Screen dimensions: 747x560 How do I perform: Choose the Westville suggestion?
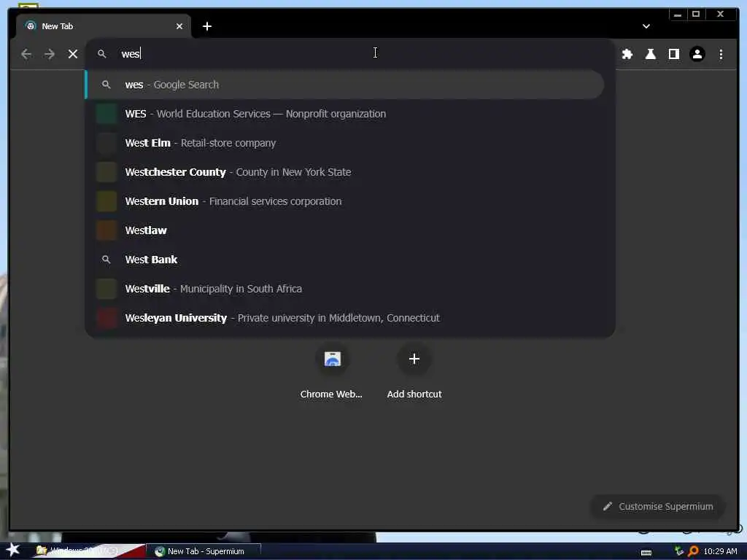point(350,289)
